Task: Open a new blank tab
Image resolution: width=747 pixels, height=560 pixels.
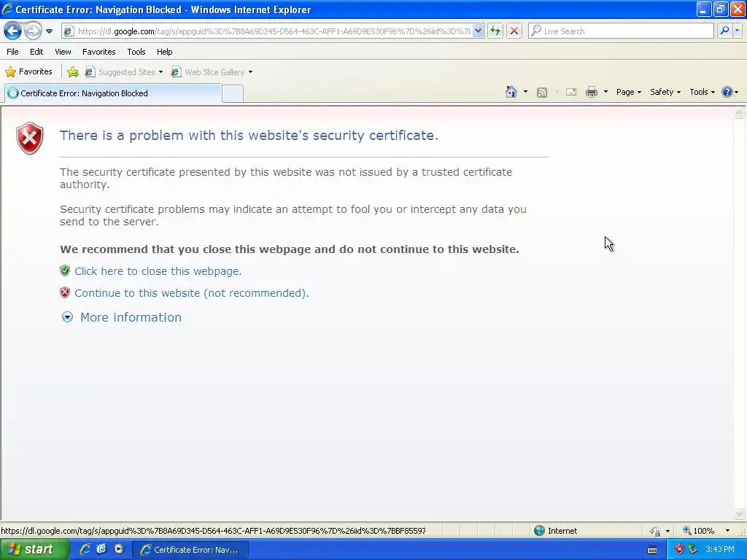Action: pyautogui.click(x=233, y=94)
